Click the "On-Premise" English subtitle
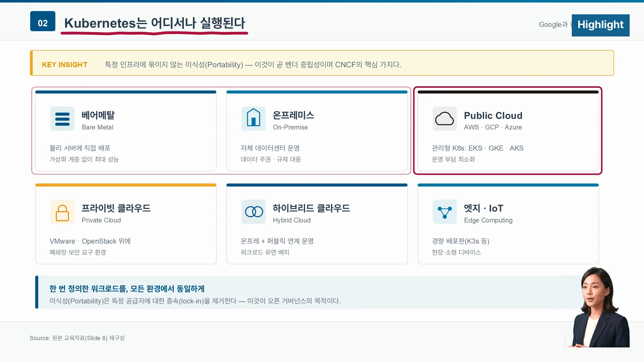This screenshot has width=644, height=362. pyautogui.click(x=290, y=127)
